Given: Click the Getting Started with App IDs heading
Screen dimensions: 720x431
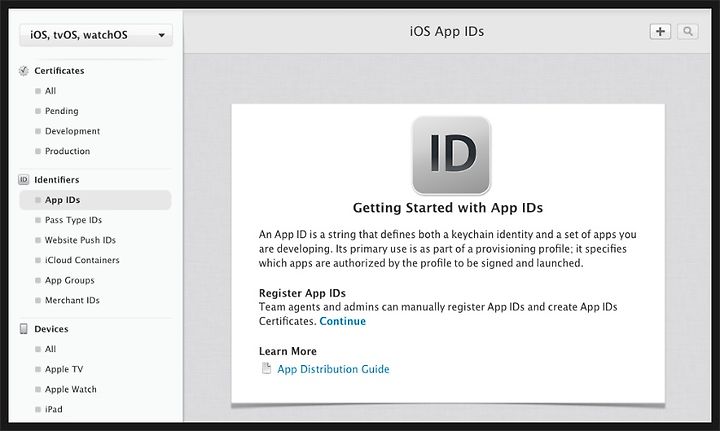Looking at the screenshot, I should pos(448,208).
